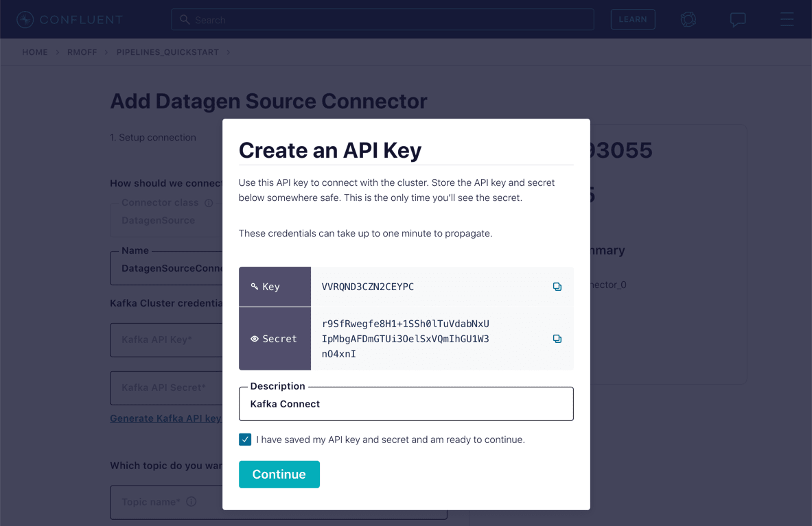Viewport: 812px width, 526px height.
Task: Click the CONFLUENT wordmark
Action: pyautogui.click(x=81, y=20)
